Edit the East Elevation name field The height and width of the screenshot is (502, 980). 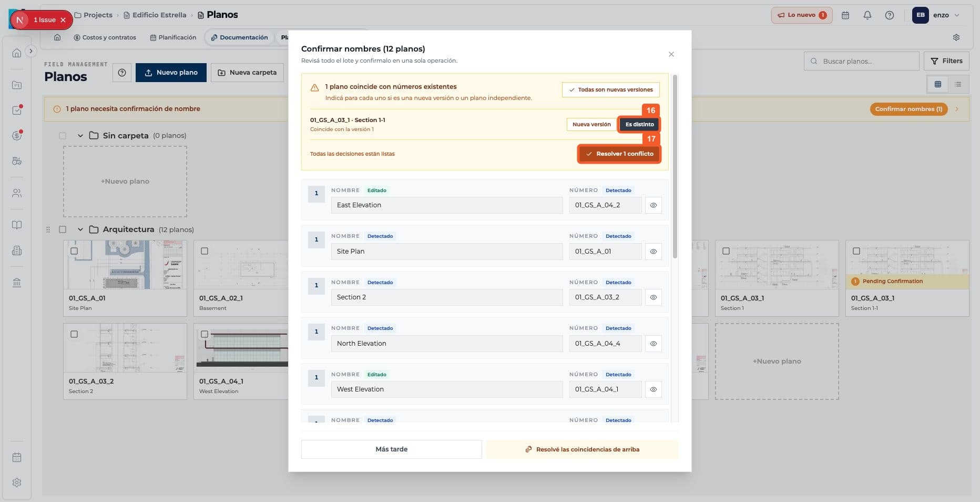pos(447,205)
